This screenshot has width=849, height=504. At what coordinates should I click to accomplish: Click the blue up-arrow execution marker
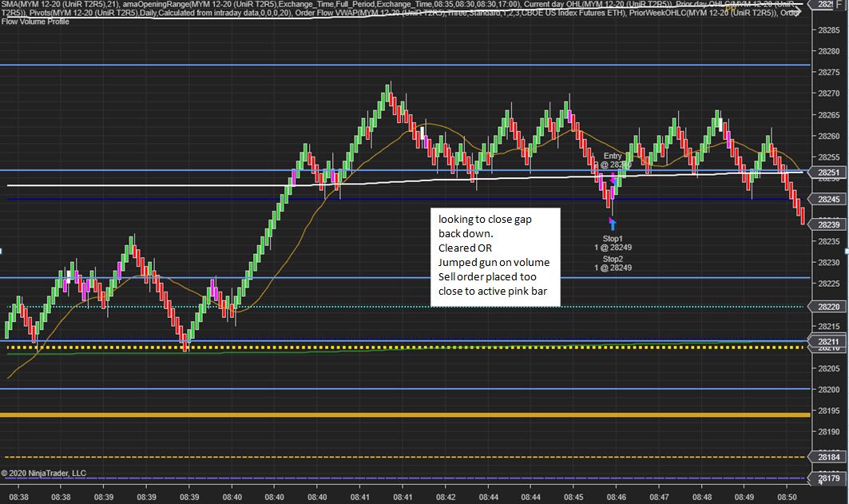pos(613,224)
